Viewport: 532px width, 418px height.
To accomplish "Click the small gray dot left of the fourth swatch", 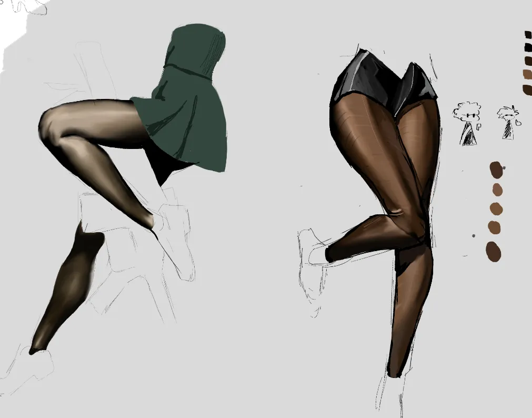I will click(475, 235).
